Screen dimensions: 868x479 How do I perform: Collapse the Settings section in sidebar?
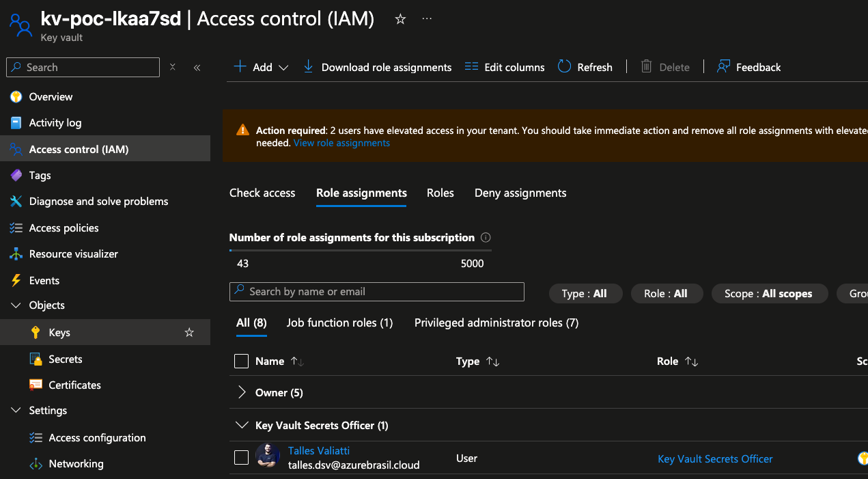coord(16,411)
